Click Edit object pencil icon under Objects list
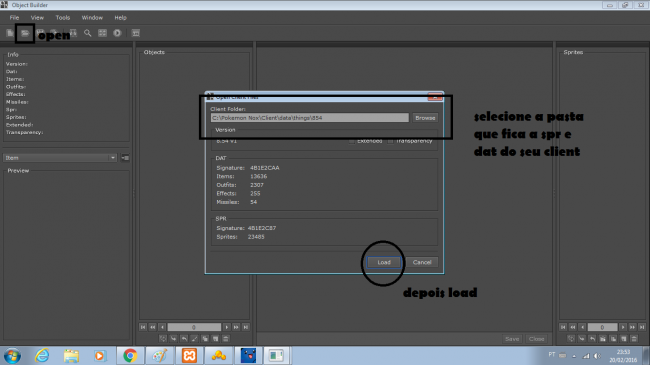Image resolution: width=650 pixels, height=365 pixels. point(194,339)
